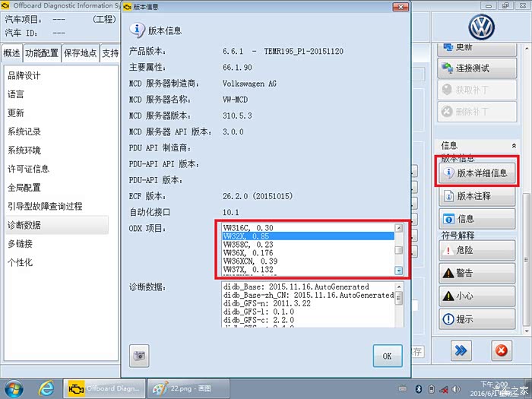The width and height of the screenshot is (532, 399).
Task: Click the 连接测试 button
Action: click(477, 68)
